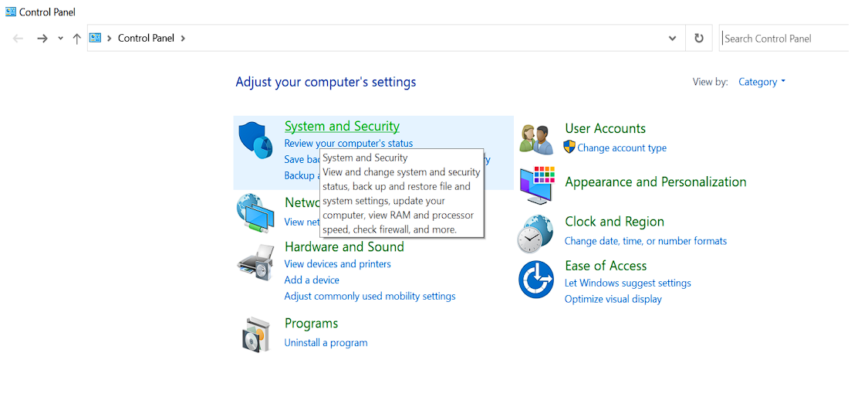Image resolution: width=868 pixels, height=397 pixels.
Task: Click Change account type link
Action: tap(622, 148)
